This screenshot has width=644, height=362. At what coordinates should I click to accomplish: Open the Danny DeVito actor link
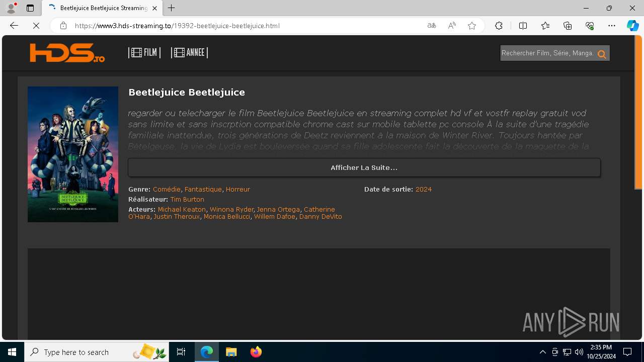coord(320,217)
